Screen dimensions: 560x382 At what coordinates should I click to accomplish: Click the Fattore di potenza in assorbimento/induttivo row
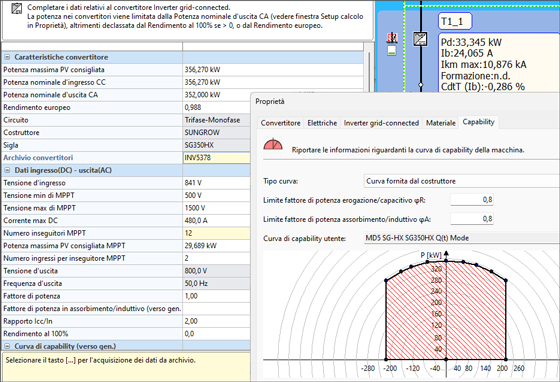coord(126,308)
